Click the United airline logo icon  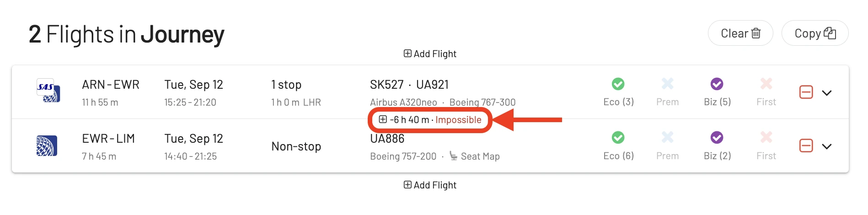[x=47, y=146]
